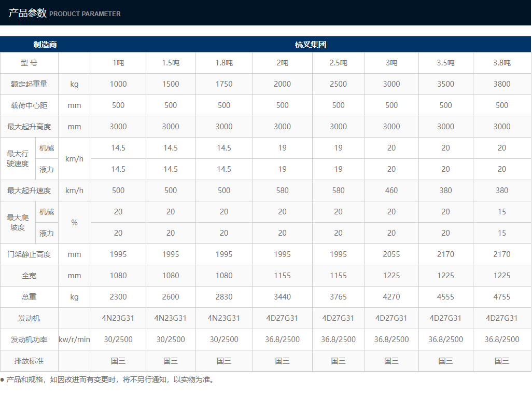Click the '发动机' row label
The height and width of the screenshot is (394, 532).
(x=29, y=318)
